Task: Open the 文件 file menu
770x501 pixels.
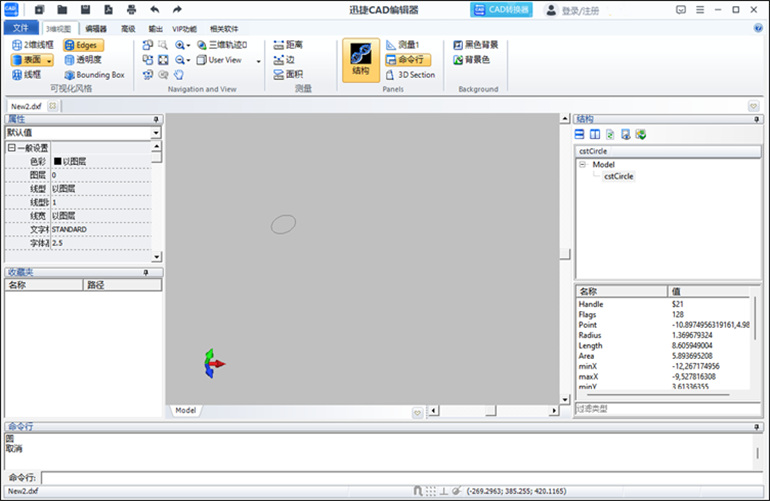Action: pyautogui.click(x=19, y=28)
